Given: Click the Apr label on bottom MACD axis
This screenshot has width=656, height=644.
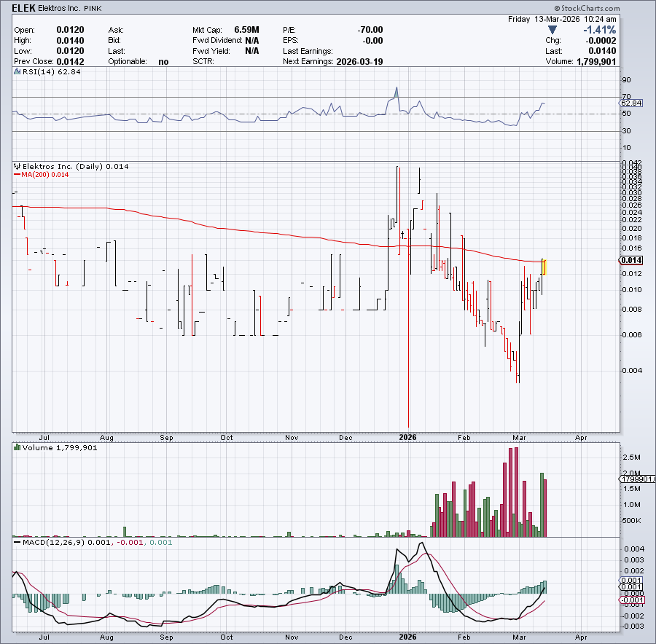Looking at the screenshot, I should tap(581, 637).
